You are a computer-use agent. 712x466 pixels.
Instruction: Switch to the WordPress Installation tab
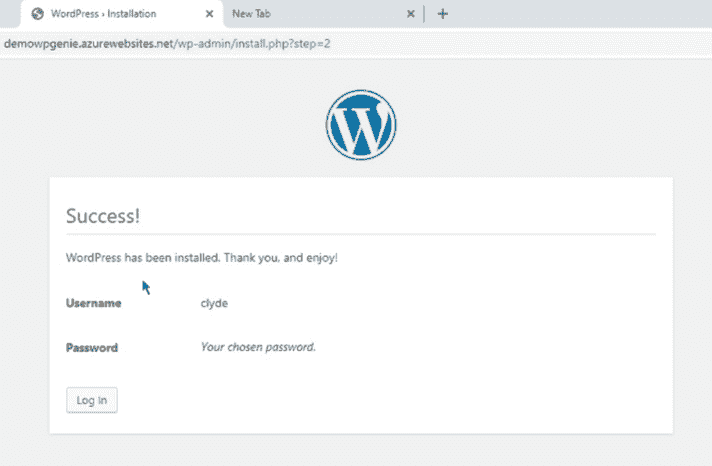point(122,14)
